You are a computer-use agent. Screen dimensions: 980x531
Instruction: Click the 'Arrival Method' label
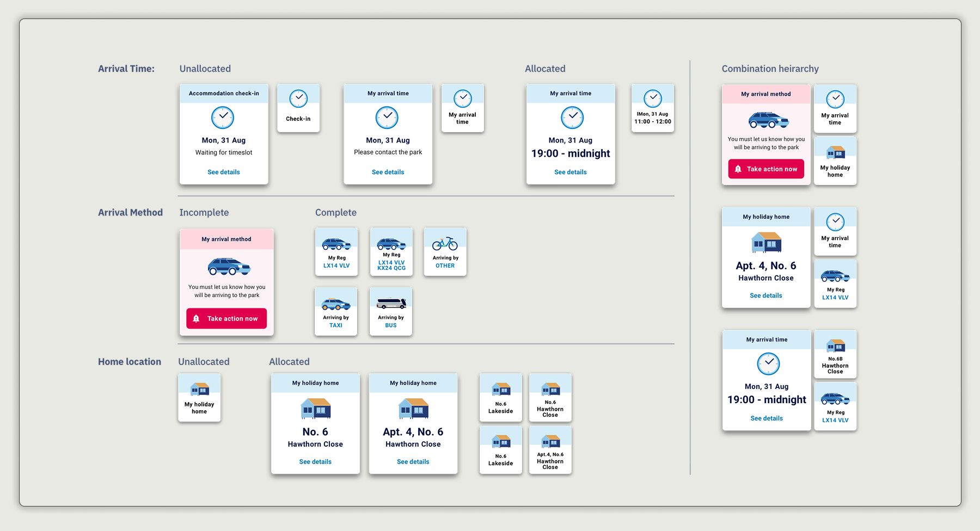[130, 212]
